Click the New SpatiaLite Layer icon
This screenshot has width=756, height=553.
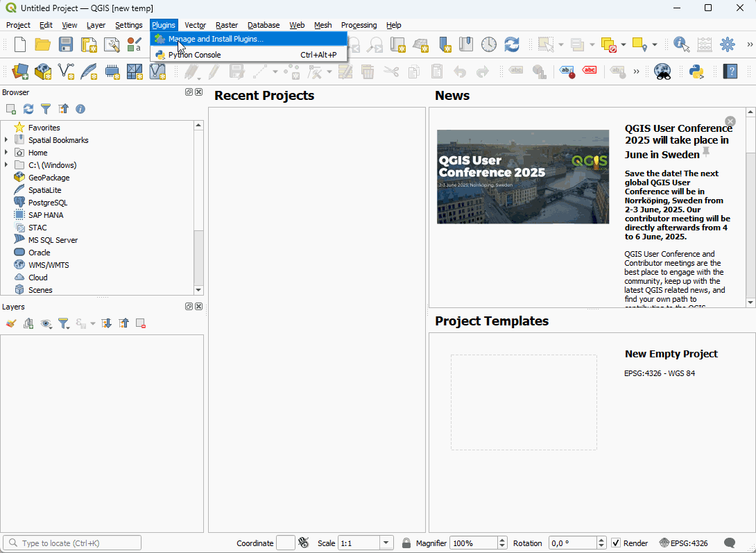(89, 72)
